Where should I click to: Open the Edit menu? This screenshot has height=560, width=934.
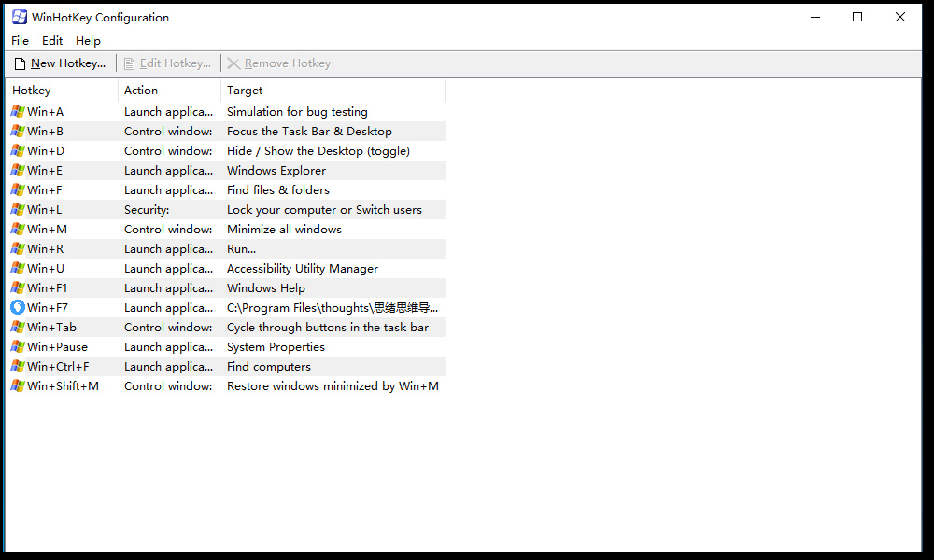pos(52,40)
